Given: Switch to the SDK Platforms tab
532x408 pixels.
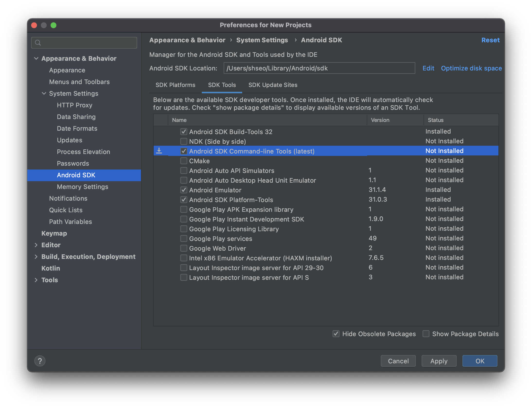Looking at the screenshot, I should (175, 85).
